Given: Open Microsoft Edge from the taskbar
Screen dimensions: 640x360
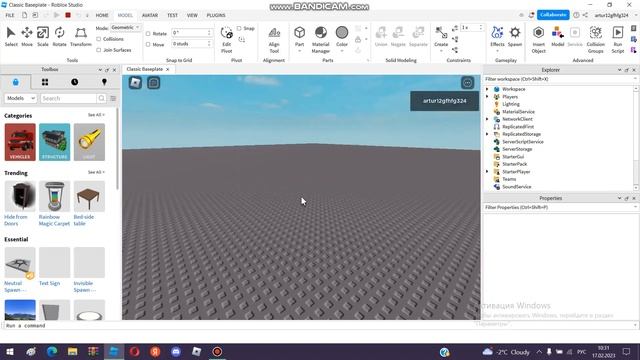Looking at the screenshot, I should pos(52,352).
